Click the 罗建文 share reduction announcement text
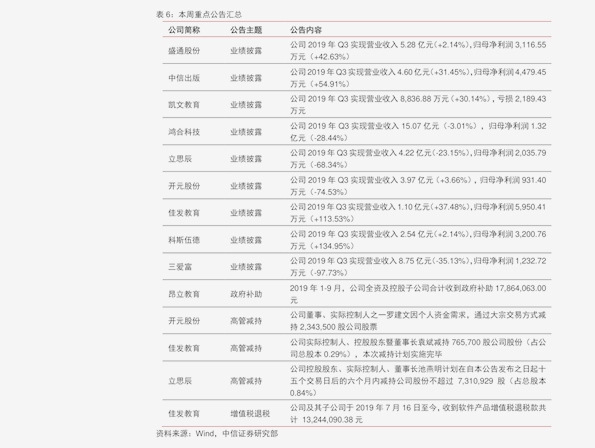The width and height of the screenshot is (595, 448). pos(418,321)
